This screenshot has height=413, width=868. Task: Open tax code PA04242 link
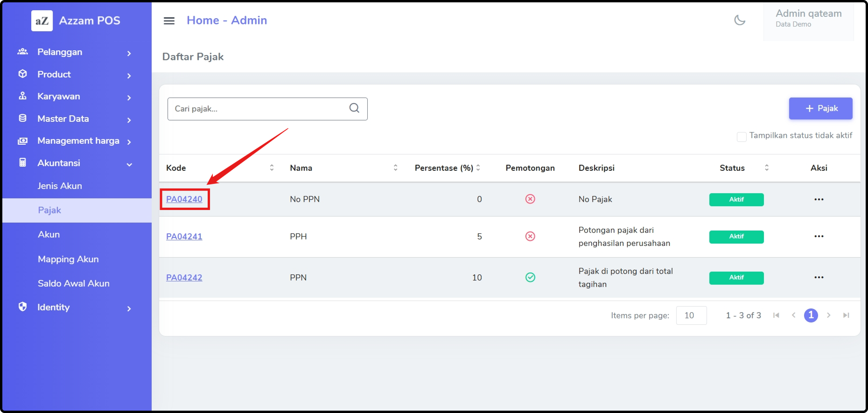184,278
